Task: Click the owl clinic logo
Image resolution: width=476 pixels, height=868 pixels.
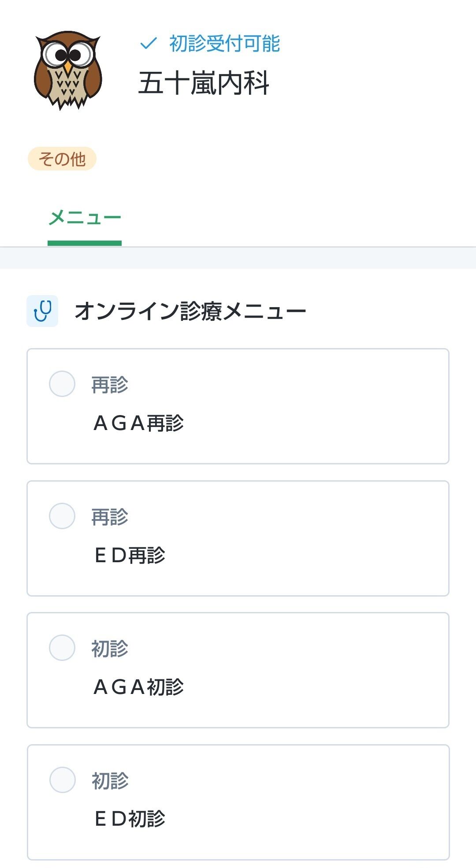Action: 68,70
